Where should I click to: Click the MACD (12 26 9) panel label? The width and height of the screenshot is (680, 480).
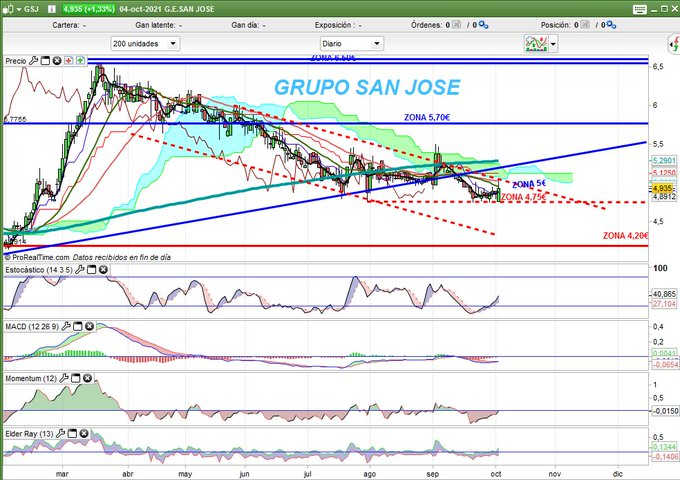pos(32,326)
